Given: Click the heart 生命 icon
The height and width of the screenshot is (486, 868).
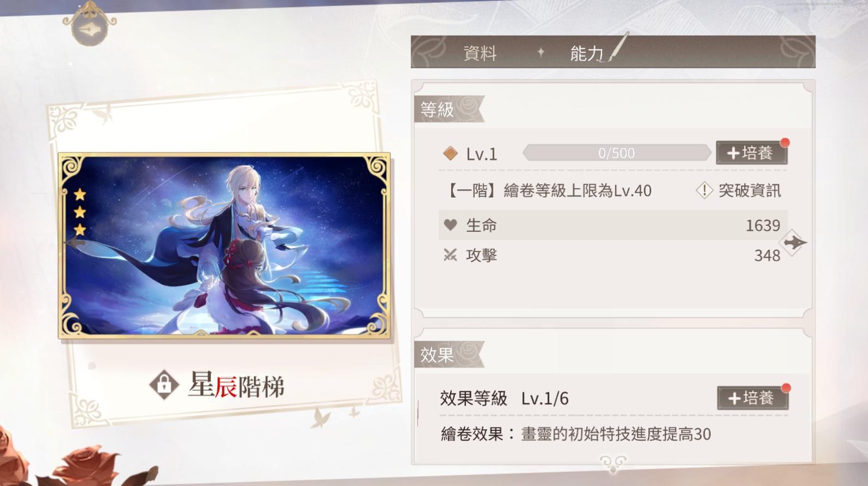Looking at the screenshot, I should (450, 225).
